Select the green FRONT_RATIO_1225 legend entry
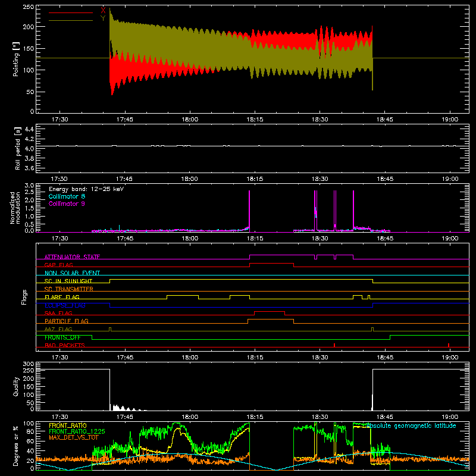Screen dimensions: 476x476 [x=77, y=431]
